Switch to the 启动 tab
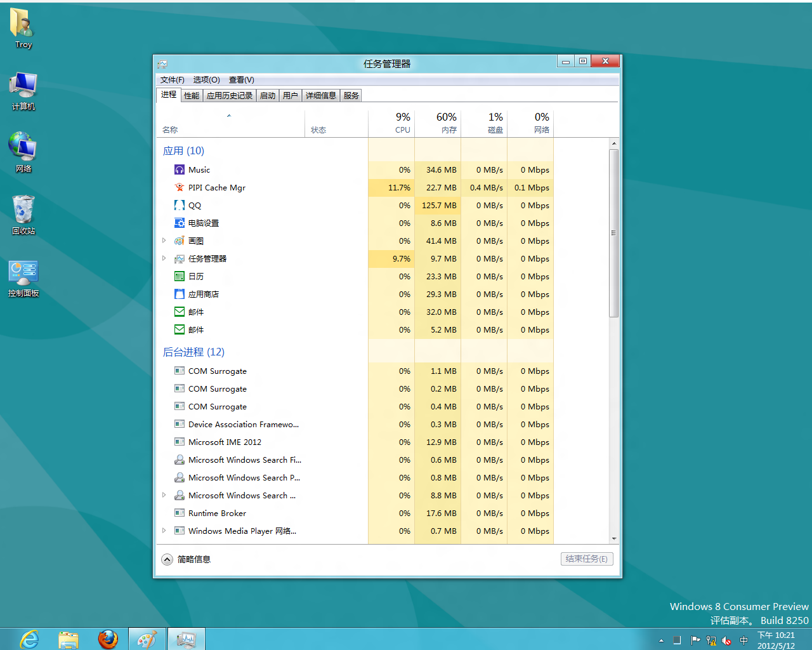812x650 pixels. tap(268, 95)
